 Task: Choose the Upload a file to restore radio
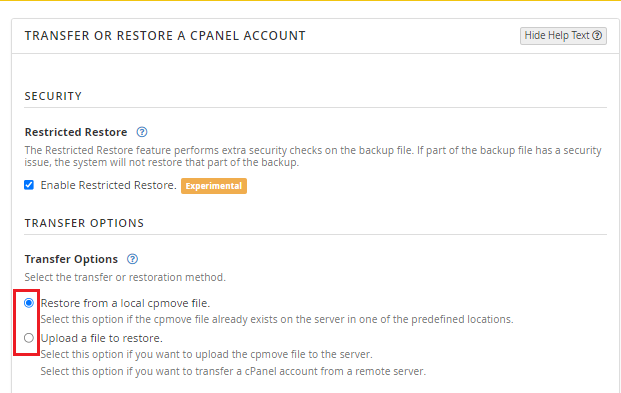tap(29, 338)
